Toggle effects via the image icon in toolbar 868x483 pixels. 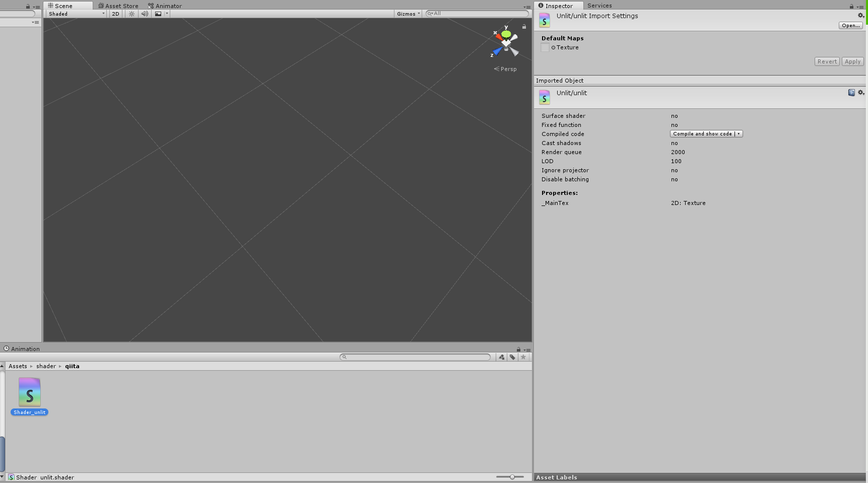[159, 14]
